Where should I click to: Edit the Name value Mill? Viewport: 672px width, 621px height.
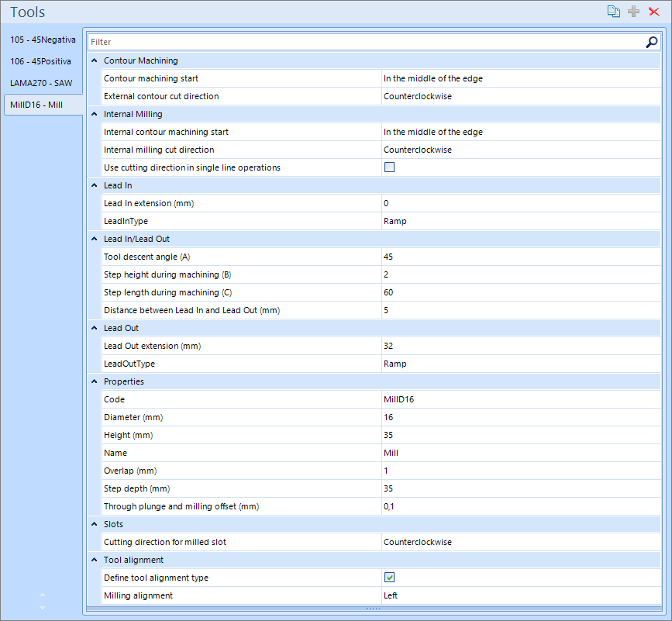521,453
